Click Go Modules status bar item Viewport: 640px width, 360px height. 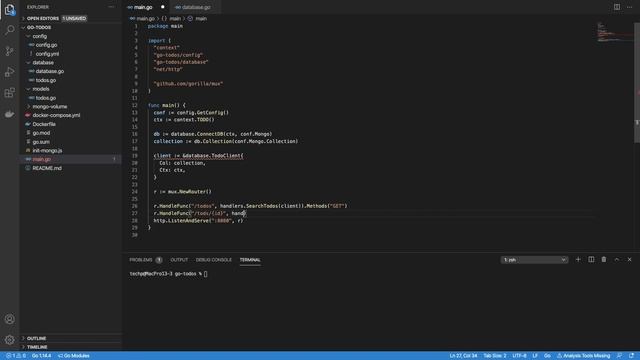(x=74, y=356)
